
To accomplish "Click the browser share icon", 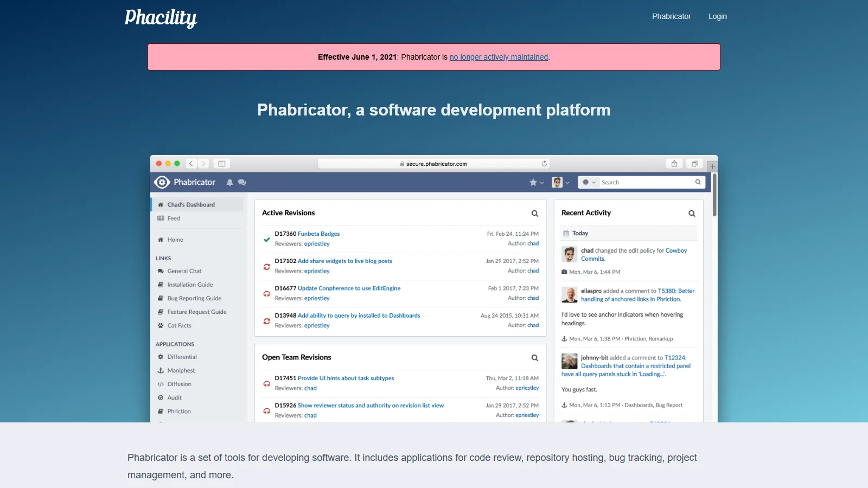I will (x=674, y=164).
